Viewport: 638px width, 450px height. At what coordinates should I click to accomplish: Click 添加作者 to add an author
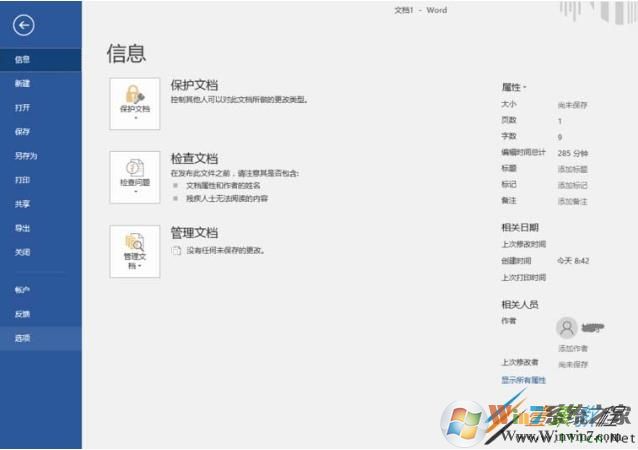(x=572, y=348)
